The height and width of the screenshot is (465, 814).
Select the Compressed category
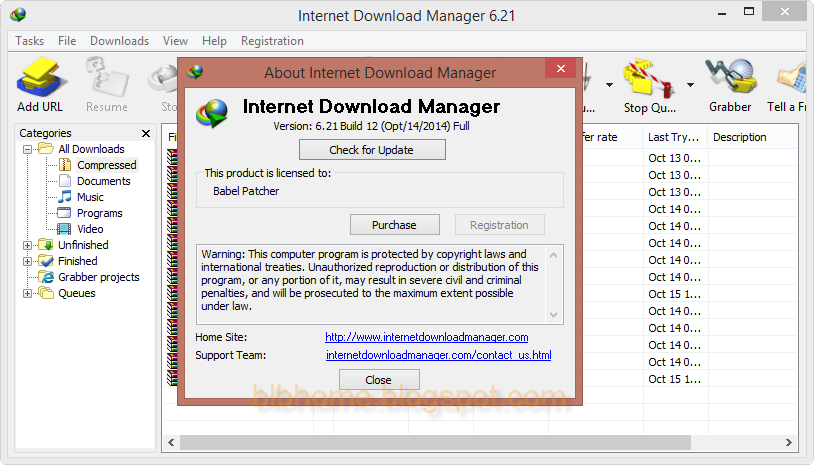pyautogui.click(x=106, y=165)
